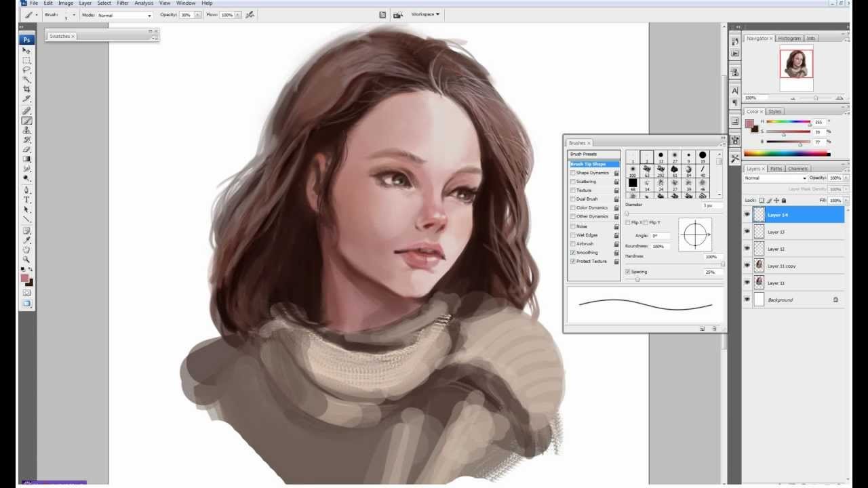Enable the Shape Dynamics checkbox
This screenshot has height=488, width=868.
click(x=573, y=173)
